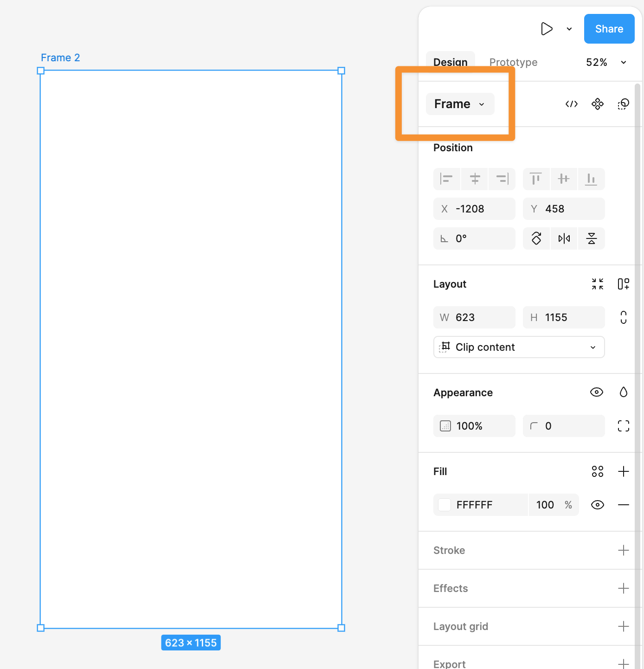
Task: Click the align left icon
Action: pyautogui.click(x=446, y=179)
